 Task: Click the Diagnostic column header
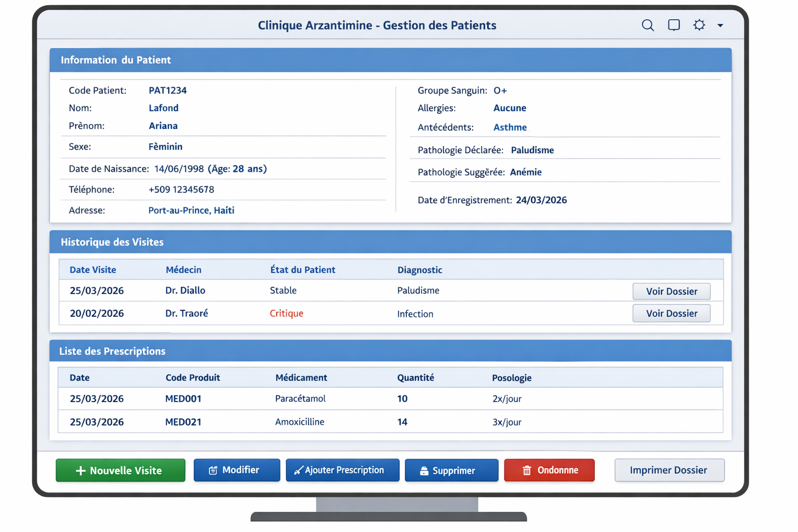coord(420,270)
